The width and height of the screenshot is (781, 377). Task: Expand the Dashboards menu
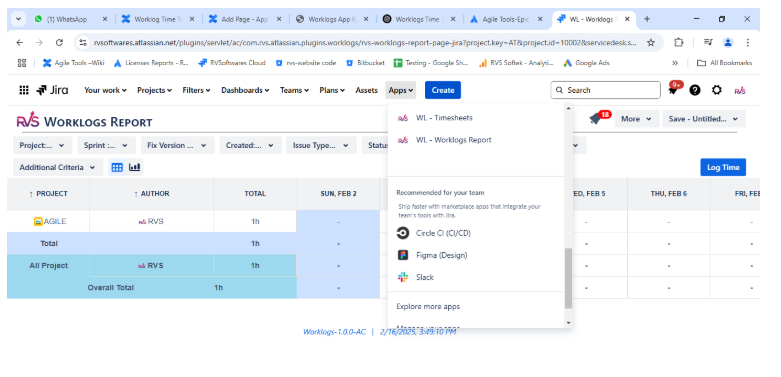point(245,90)
